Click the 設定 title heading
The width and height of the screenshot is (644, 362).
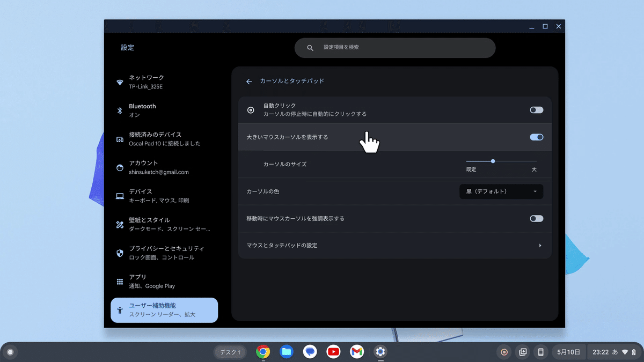(x=128, y=48)
